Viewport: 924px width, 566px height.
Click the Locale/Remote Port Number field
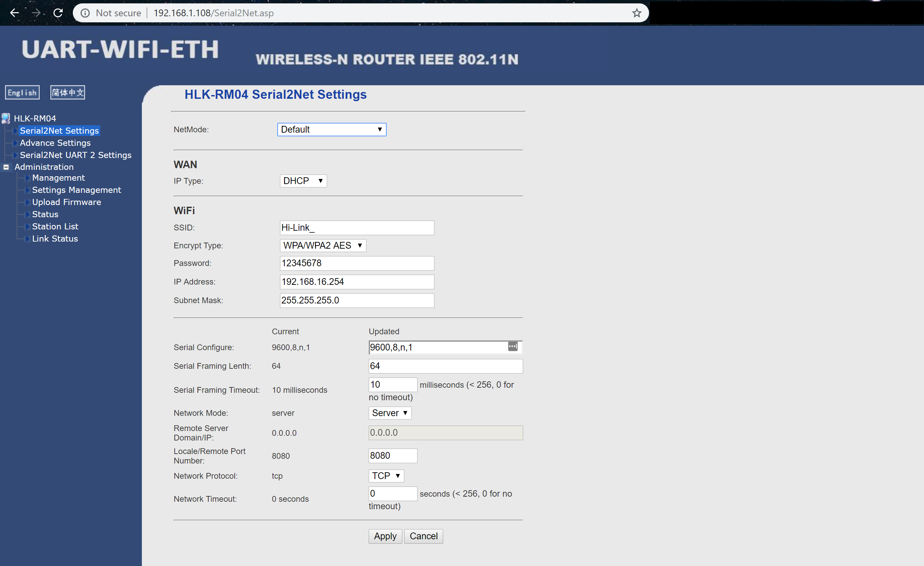tap(393, 456)
